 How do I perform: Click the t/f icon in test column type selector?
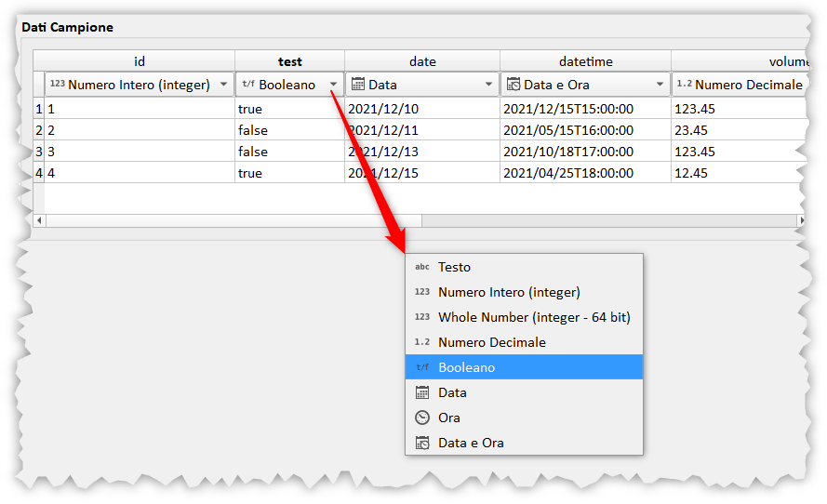pyautogui.click(x=247, y=85)
